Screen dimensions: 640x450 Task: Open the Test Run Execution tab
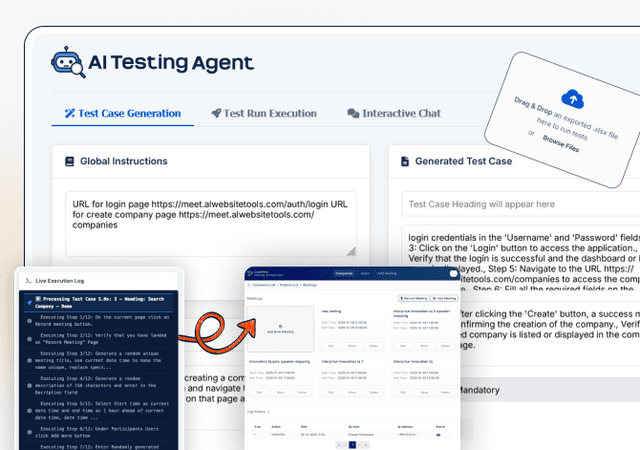coord(264,114)
